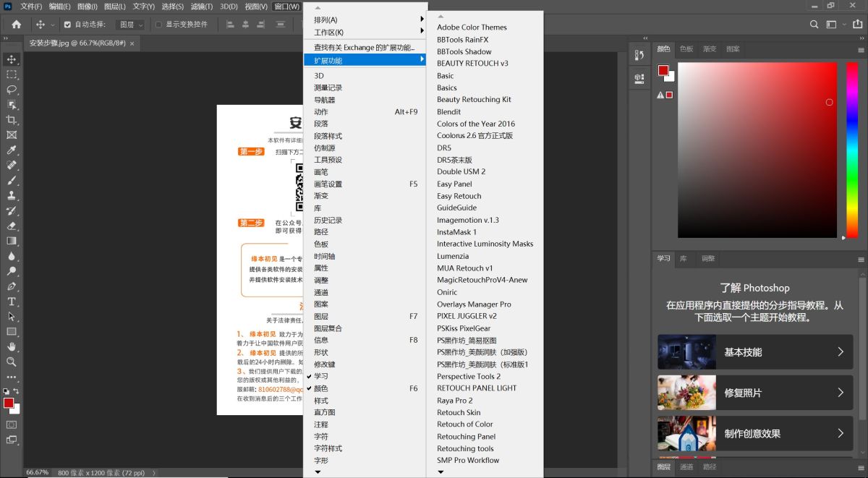
Task: Open the search magnifier icon
Action: pyautogui.click(x=814, y=24)
